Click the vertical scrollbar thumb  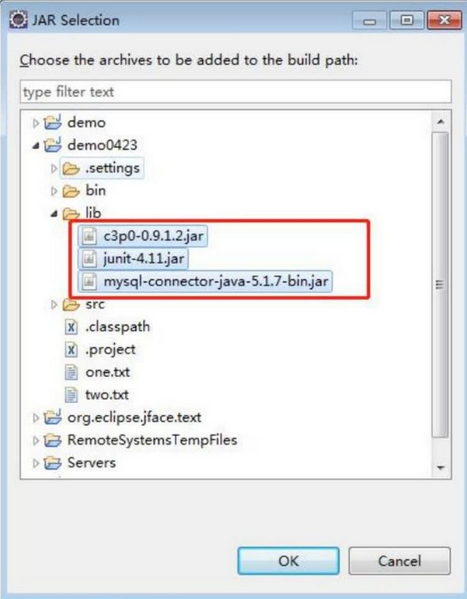[x=441, y=285]
